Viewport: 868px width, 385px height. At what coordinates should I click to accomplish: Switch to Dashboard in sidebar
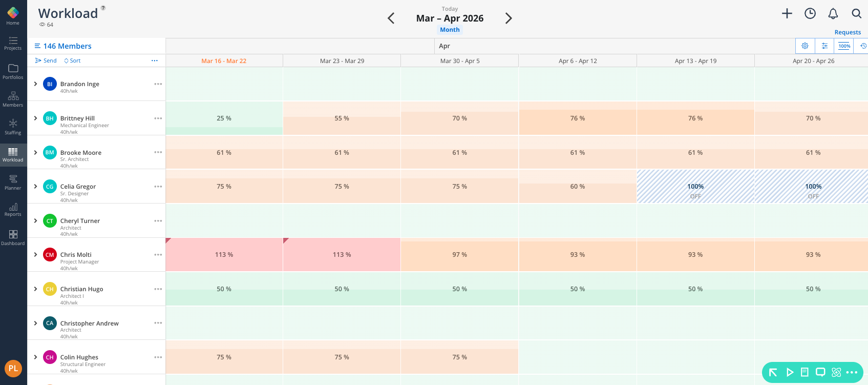point(13,237)
